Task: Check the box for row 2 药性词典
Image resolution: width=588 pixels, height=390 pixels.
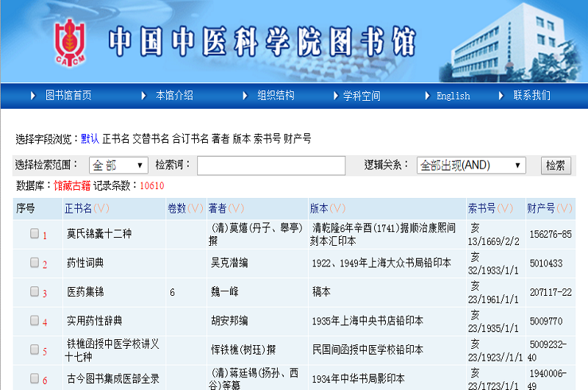Action: pos(35,263)
